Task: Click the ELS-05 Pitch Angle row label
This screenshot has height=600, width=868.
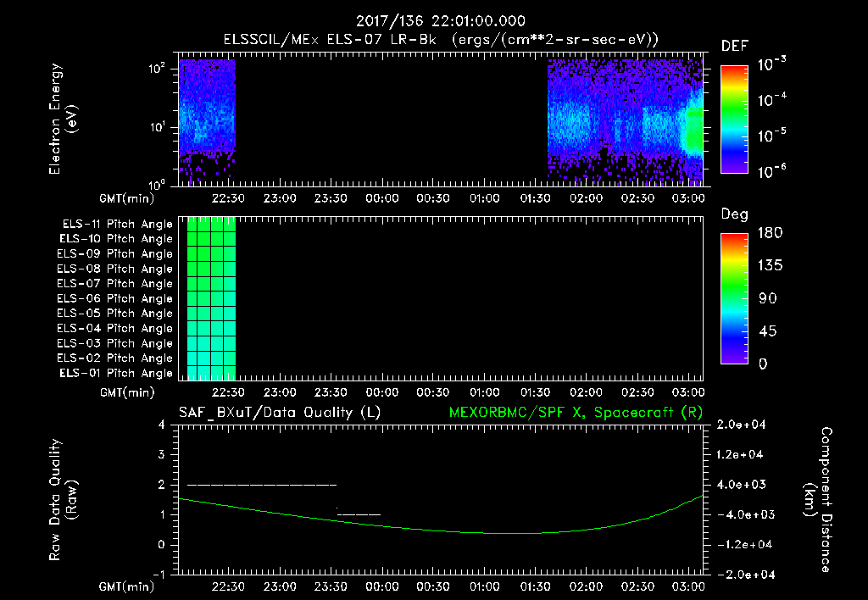Action: pos(114,314)
